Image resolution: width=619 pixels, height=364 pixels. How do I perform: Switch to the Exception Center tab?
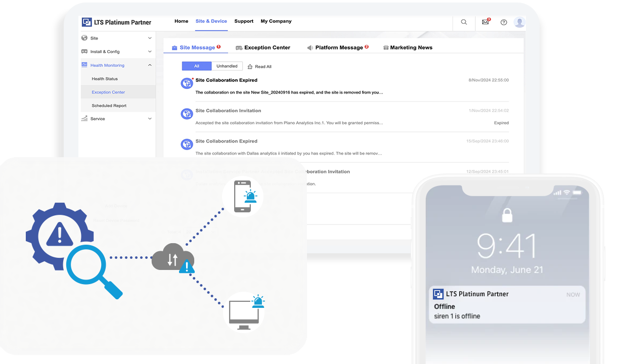click(x=263, y=48)
